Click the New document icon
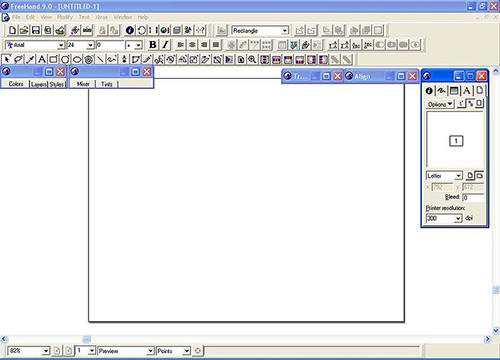Screen dimensions: 500x360 (x=12, y=30)
